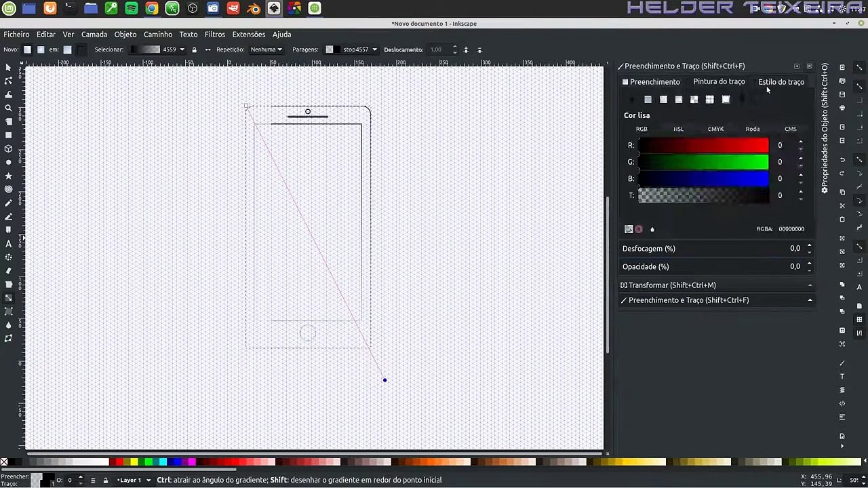Click the no-color X in the palette

4,462
